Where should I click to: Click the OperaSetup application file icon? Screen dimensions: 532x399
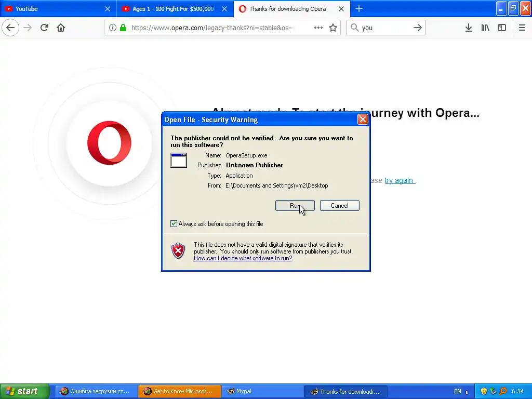(x=179, y=160)
